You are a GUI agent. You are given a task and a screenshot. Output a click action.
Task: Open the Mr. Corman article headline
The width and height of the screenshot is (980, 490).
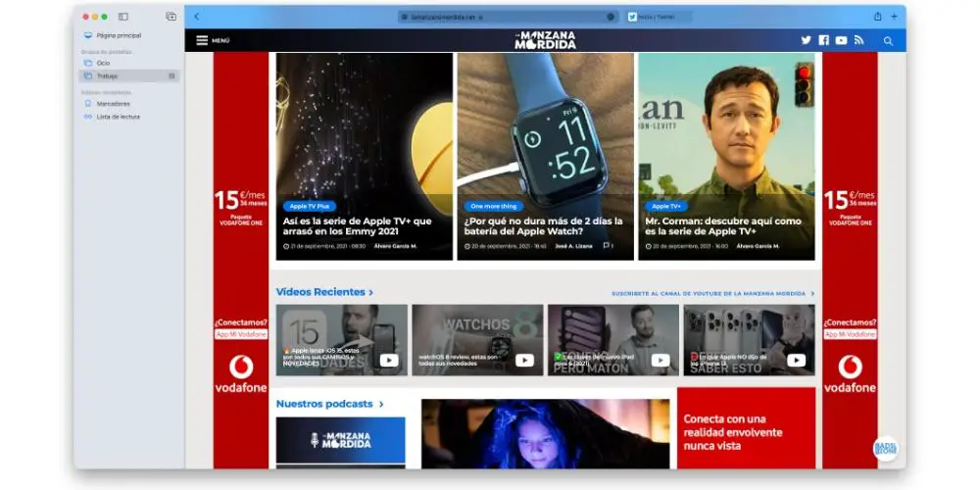723,226
